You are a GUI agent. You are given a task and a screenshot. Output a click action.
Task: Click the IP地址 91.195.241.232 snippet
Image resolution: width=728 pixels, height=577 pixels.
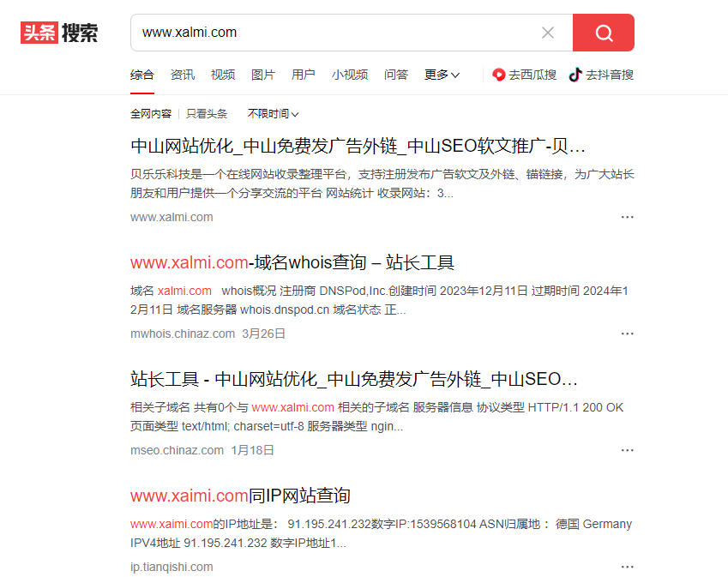pos(381,533)
